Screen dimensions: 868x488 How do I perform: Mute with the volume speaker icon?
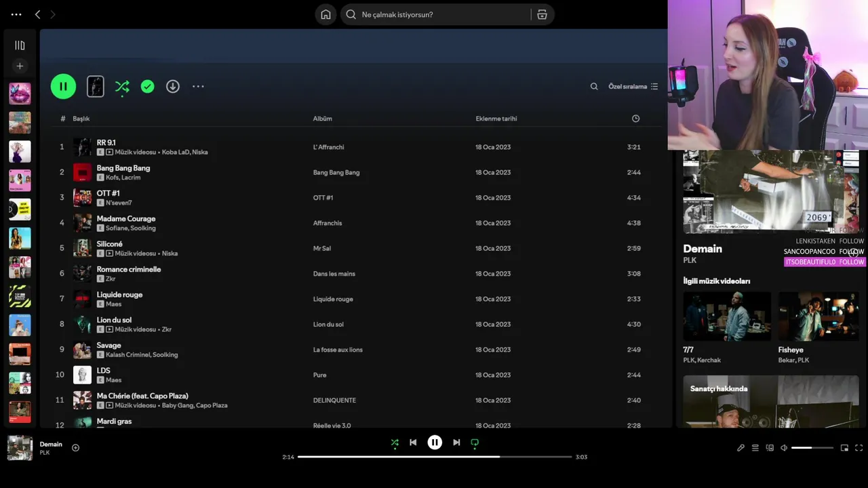pos(784,448)
